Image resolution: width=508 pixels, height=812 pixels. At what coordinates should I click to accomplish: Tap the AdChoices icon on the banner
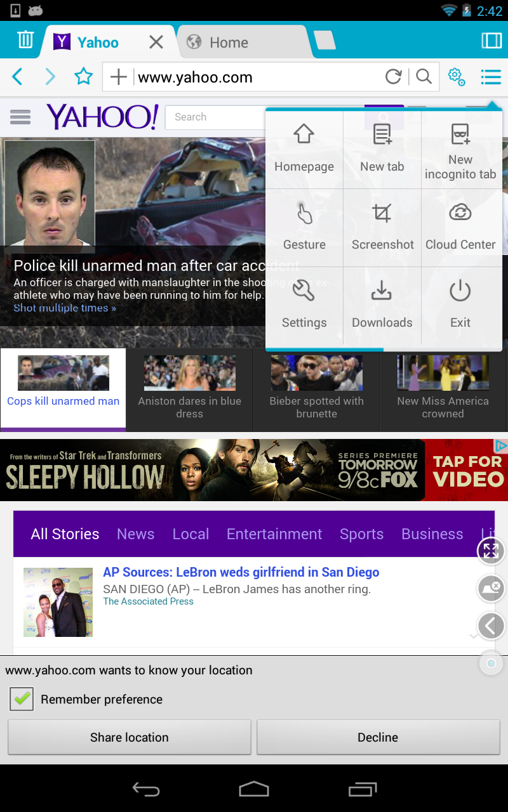point(501,445)
